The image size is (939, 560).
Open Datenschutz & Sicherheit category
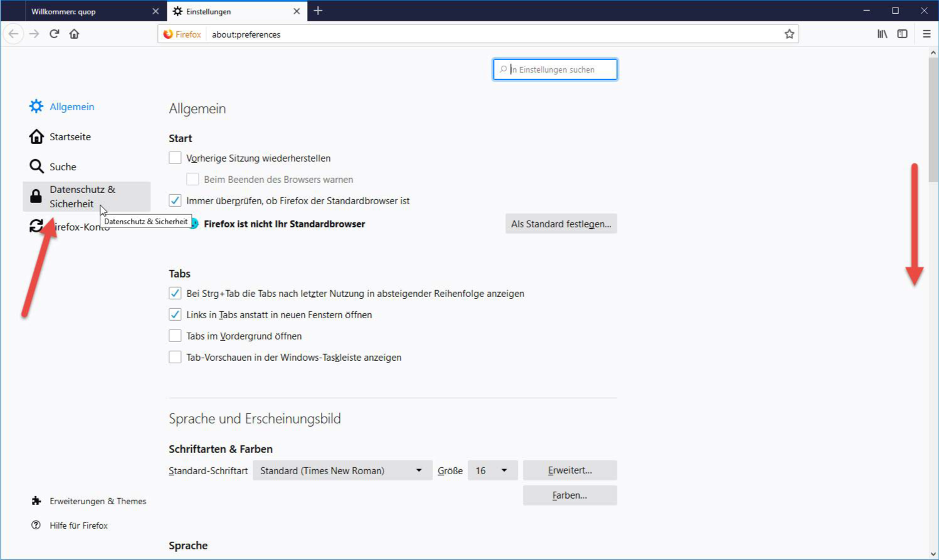pyautogui.click(x=87, y=197)
